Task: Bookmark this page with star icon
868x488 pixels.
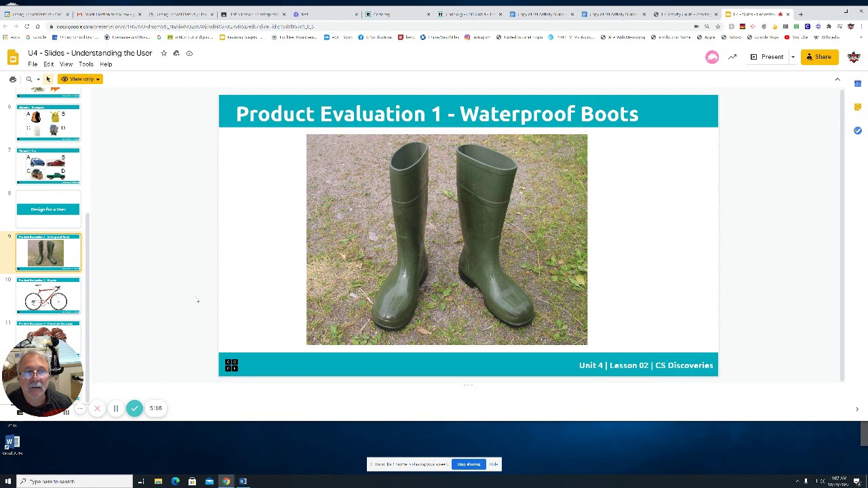Action: [717, 26]
